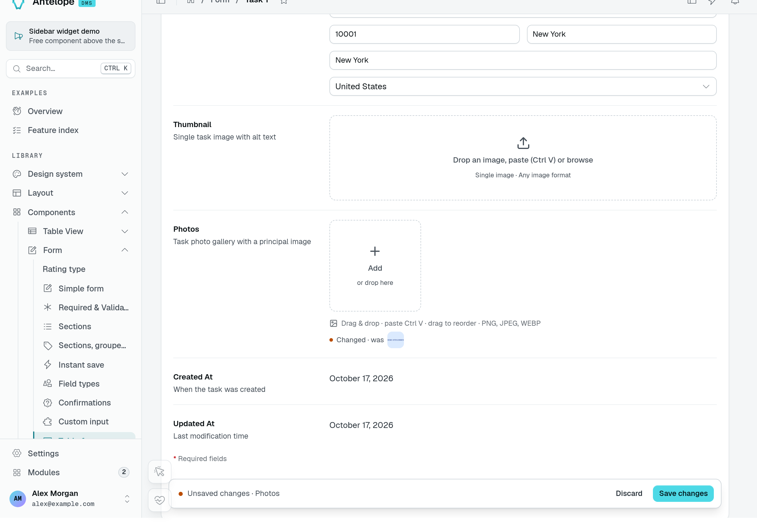The height and width of the screenshot is (532, 757).
Task: Open the Instant save example
Action: [x=86, y=365]
